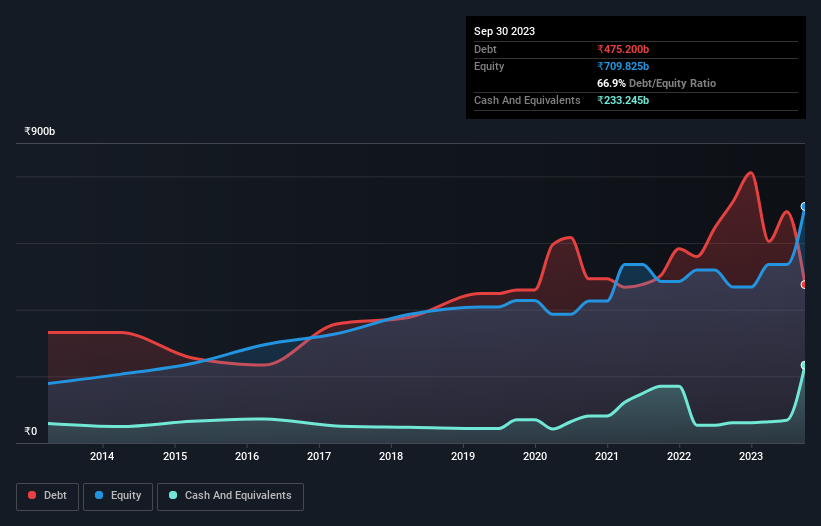Click the teal Cash endpoint marker

pos(804,365)
